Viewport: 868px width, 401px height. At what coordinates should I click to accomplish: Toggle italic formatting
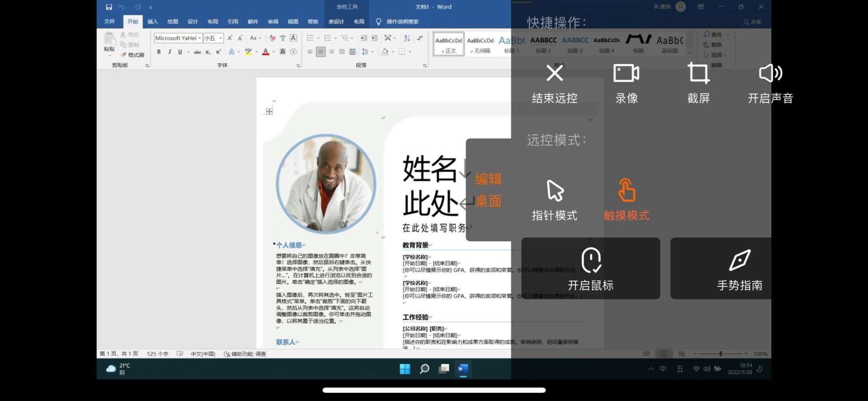tap(170, 52)
